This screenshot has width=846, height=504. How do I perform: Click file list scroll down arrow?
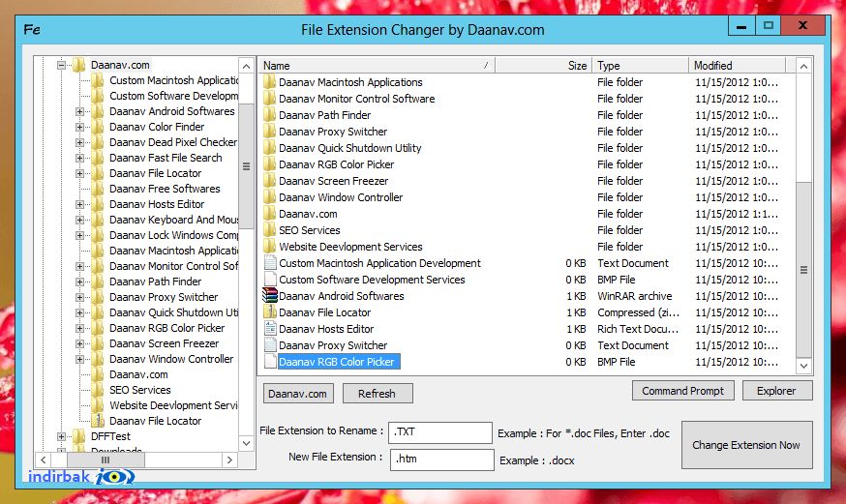[x=804, y=366]
